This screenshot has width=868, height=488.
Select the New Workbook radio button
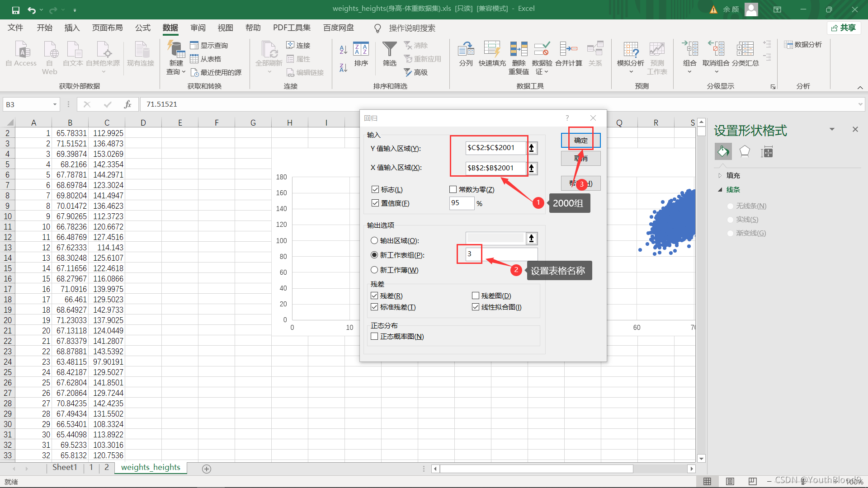point(374,270)
